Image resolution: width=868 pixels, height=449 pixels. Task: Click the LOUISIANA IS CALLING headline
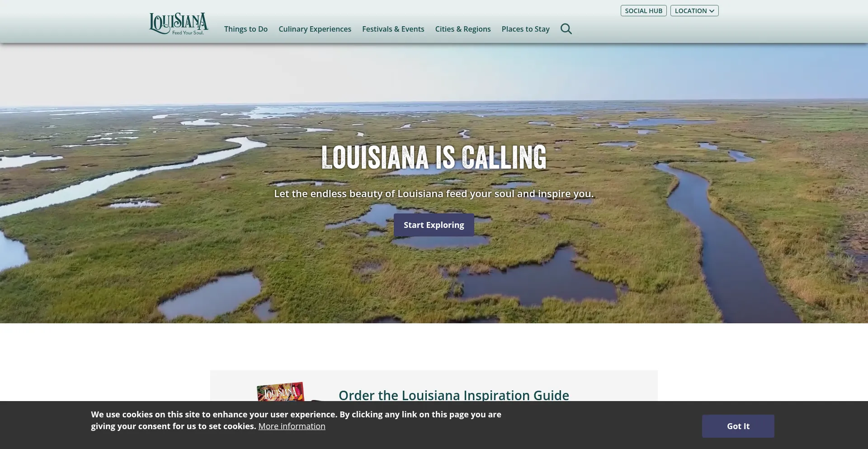pyautogui.click(x=434, y=157)
